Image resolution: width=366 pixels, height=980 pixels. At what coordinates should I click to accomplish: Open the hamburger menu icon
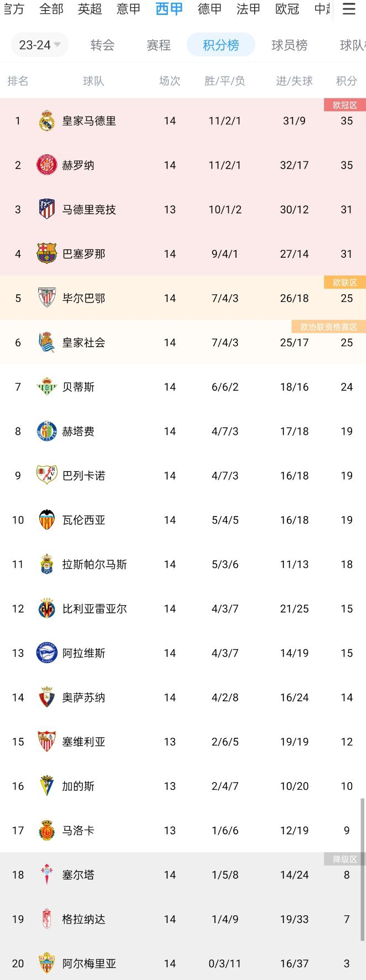click(348, 9)
